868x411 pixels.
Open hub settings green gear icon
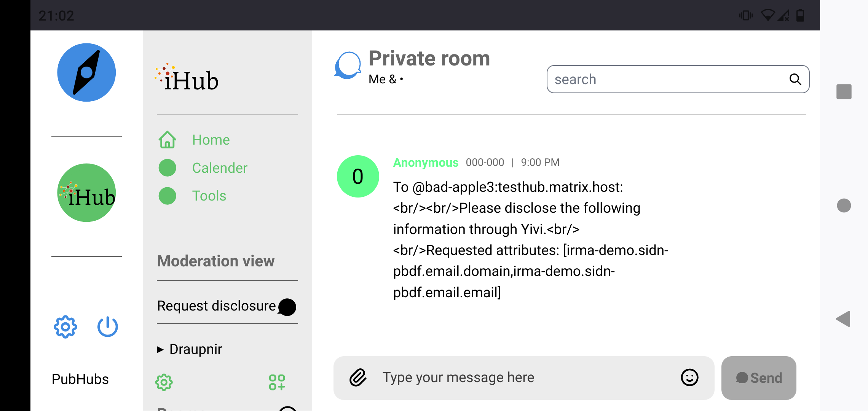pos(164,382)
